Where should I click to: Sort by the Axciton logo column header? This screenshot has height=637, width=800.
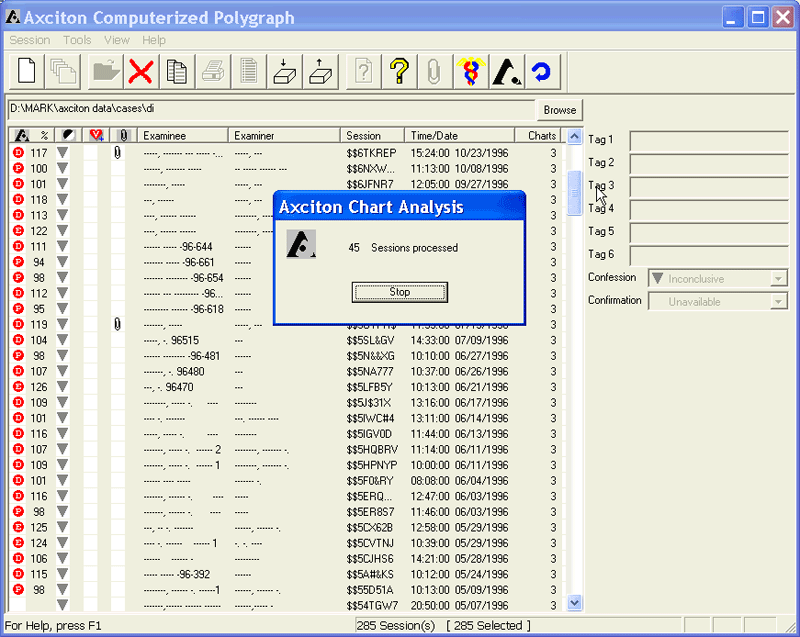coord(22,136)
